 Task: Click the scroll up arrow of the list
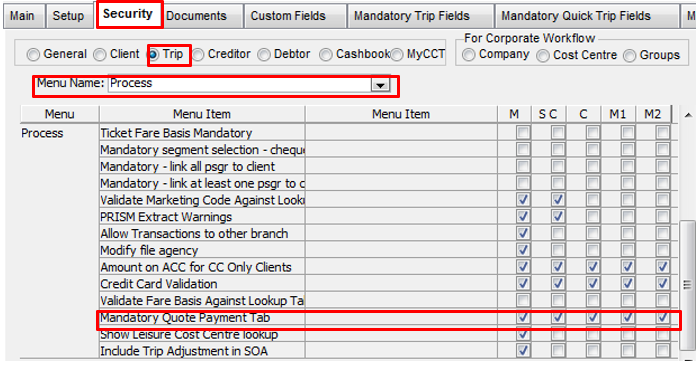point(688,116)
